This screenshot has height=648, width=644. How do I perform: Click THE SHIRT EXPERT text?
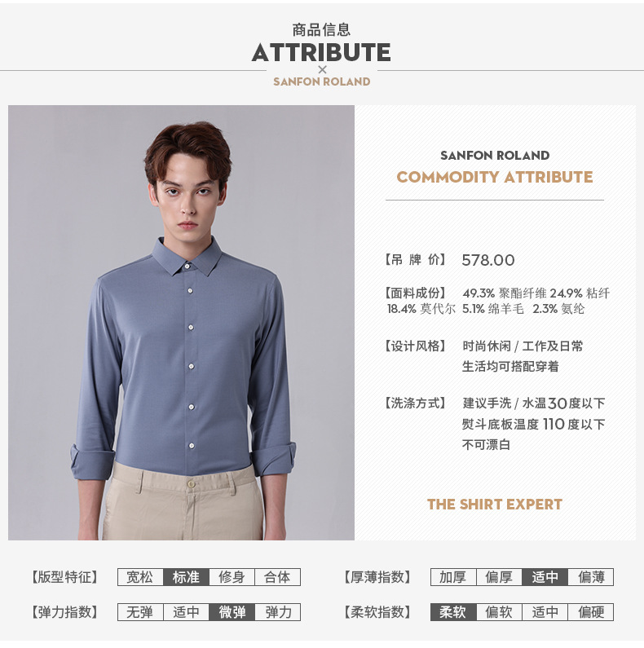(x=495, y=505)
